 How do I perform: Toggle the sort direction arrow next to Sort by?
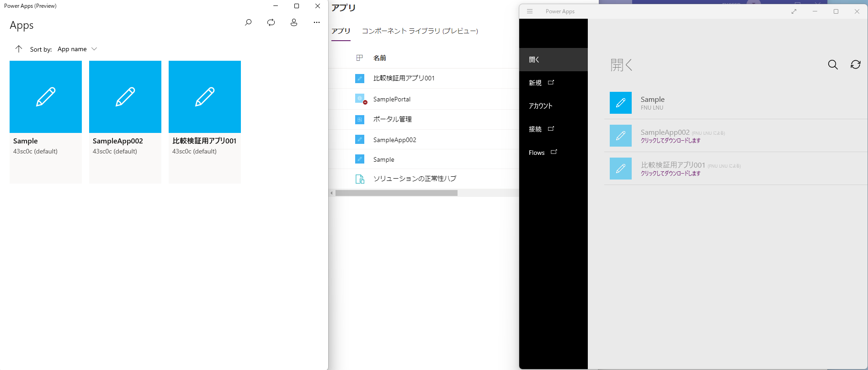[x=19, y=49]
